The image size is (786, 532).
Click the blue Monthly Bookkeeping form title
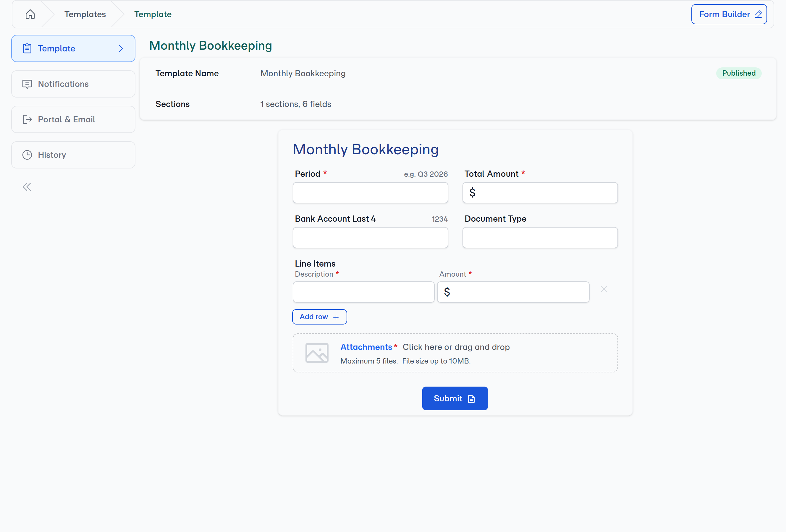point(365,149)
